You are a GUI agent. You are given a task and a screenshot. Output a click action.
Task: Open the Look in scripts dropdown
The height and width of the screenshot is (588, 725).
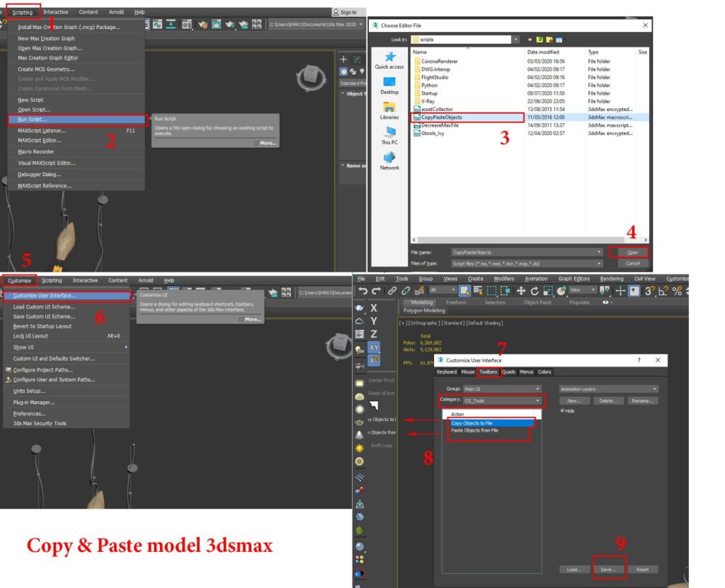tap(515, 40)
